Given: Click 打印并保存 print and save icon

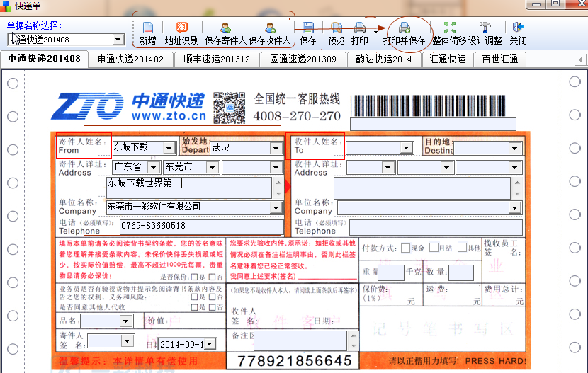Looking at the screenshot, I should click(404, 29).
